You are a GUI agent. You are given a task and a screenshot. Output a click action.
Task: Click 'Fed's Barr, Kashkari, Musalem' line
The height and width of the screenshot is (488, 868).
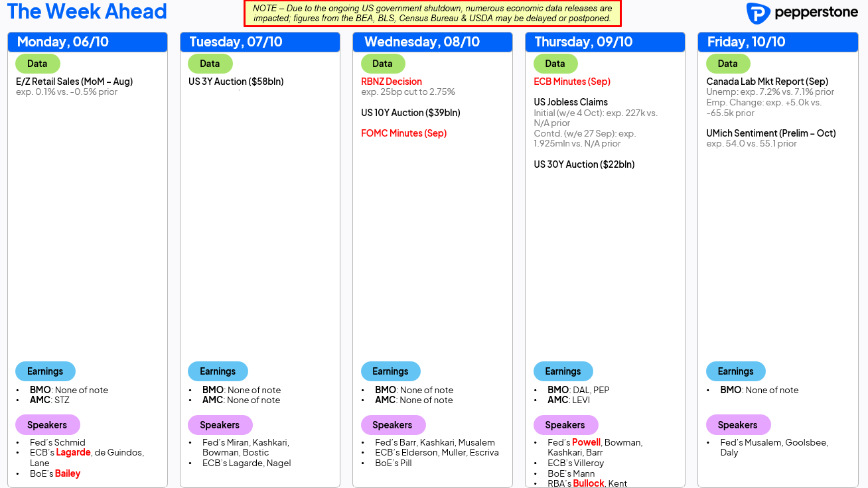tap(435, 443)
